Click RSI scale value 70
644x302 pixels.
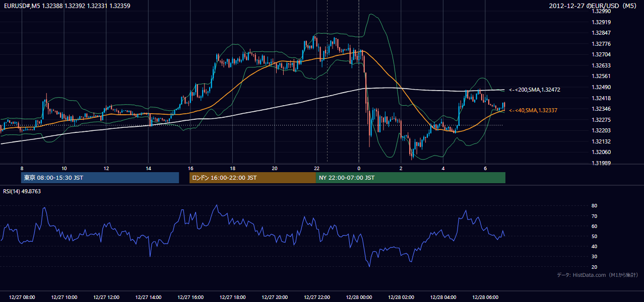tap(595, 216)
